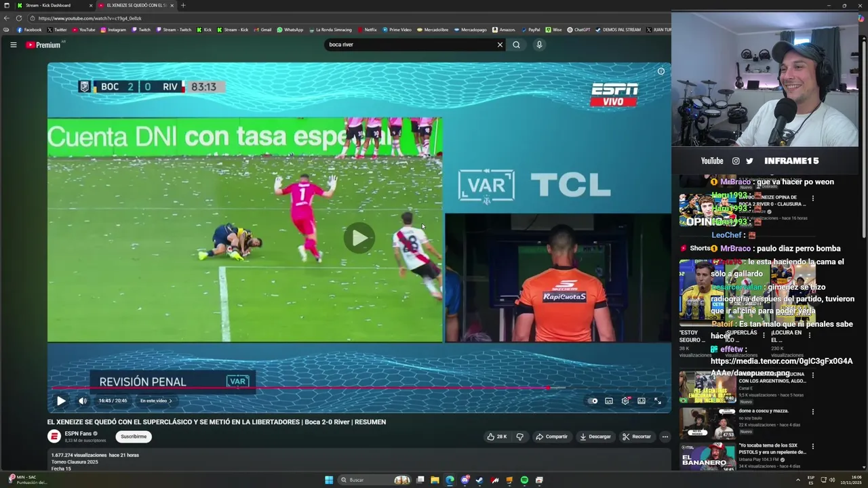Viewport: 868px width, 488px height.
Task: Select the 'EL XENEIZE SE QUEDÓ' browser tab
Action: 136,5
